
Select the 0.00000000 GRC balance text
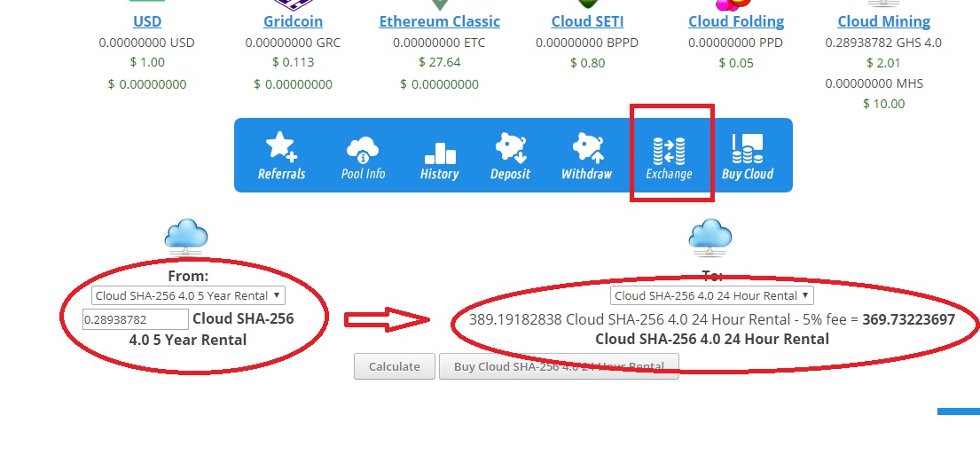click(x=294, y=43)
